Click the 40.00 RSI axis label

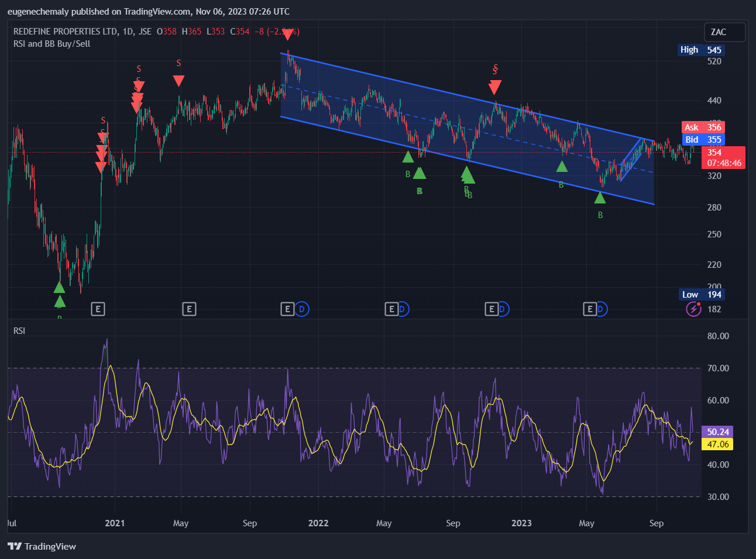coord(718,465)
